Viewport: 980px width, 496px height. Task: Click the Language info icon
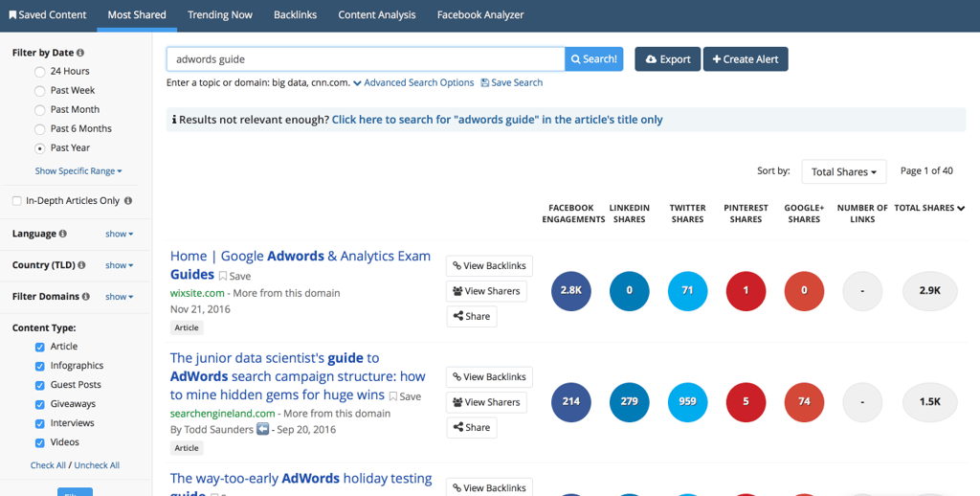click(62, 234)
